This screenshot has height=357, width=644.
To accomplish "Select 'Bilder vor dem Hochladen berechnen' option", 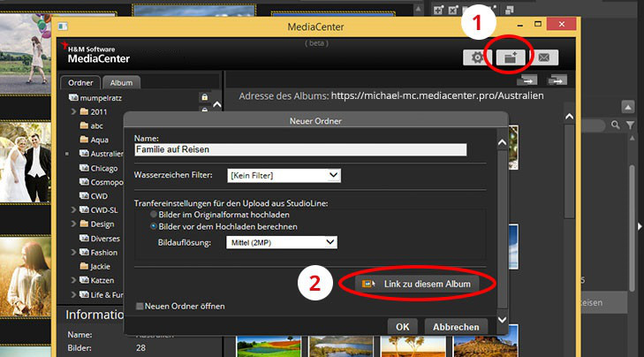I will pyautogui.click(x=155, y=227).
